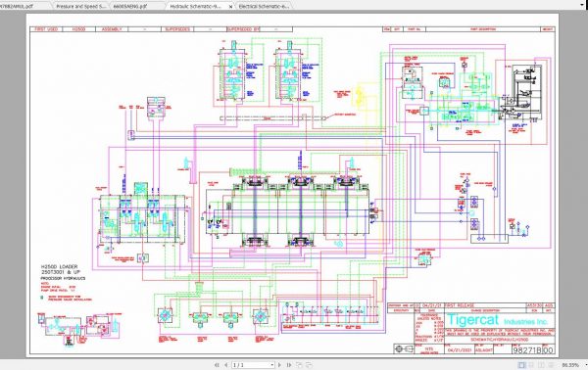Select facing pages view mode
Screen dimensions: 588x370
pyautogui.click(x=541, y=365)
